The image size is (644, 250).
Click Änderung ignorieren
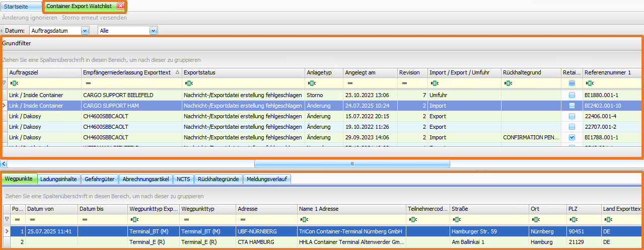[x=30, y=18]
